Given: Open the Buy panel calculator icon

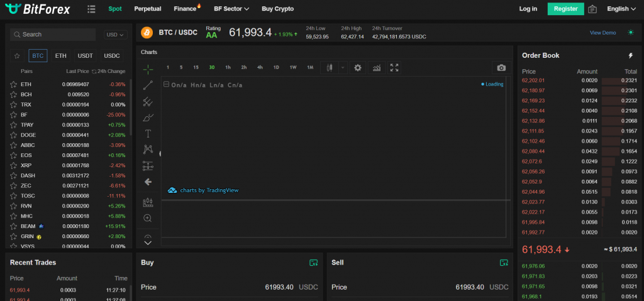Looking at the screenshot, I should tap(313, 263).
